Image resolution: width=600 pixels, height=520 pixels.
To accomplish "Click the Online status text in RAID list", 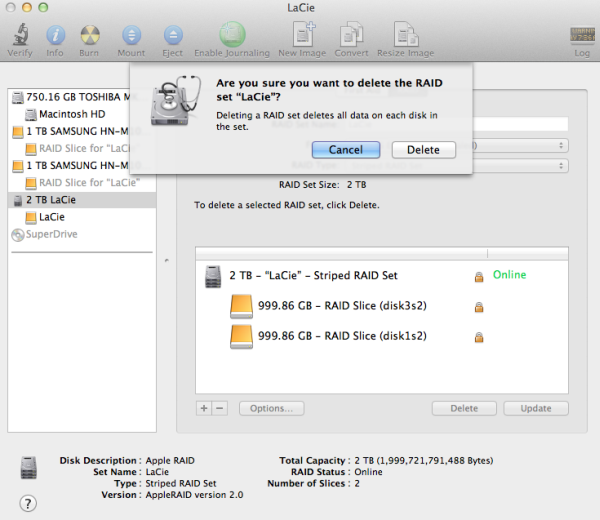I will tap(509, 275).
